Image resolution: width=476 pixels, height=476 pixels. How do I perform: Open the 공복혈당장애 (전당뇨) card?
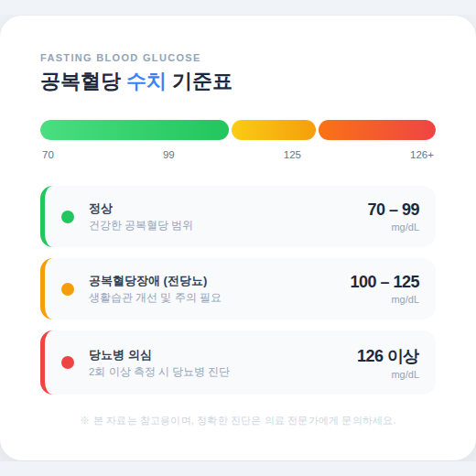point(238,288)
